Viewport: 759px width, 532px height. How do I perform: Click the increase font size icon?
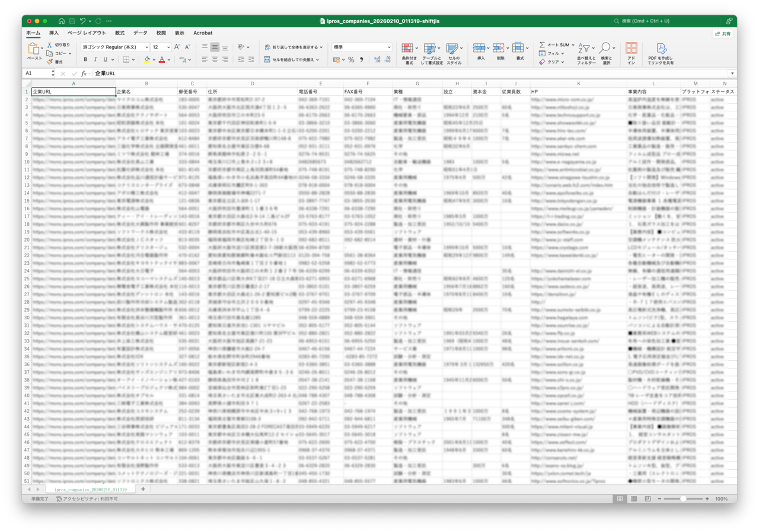(x=177, y=47)
